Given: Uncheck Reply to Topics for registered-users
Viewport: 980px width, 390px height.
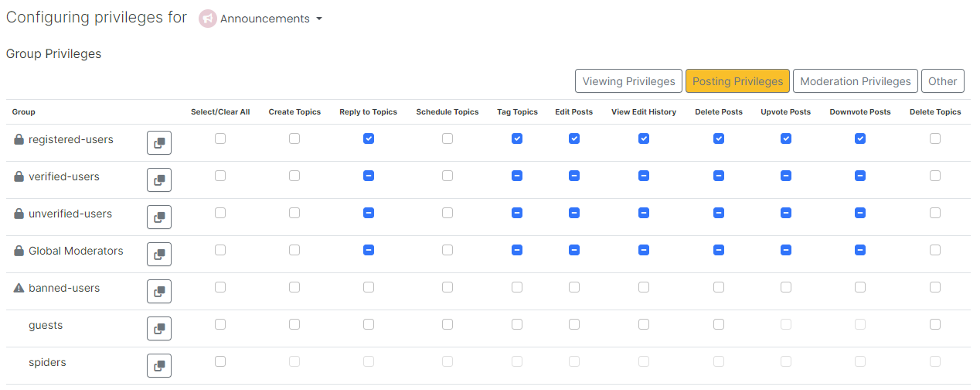Looking at the screenshot, I should click(369, 139).
